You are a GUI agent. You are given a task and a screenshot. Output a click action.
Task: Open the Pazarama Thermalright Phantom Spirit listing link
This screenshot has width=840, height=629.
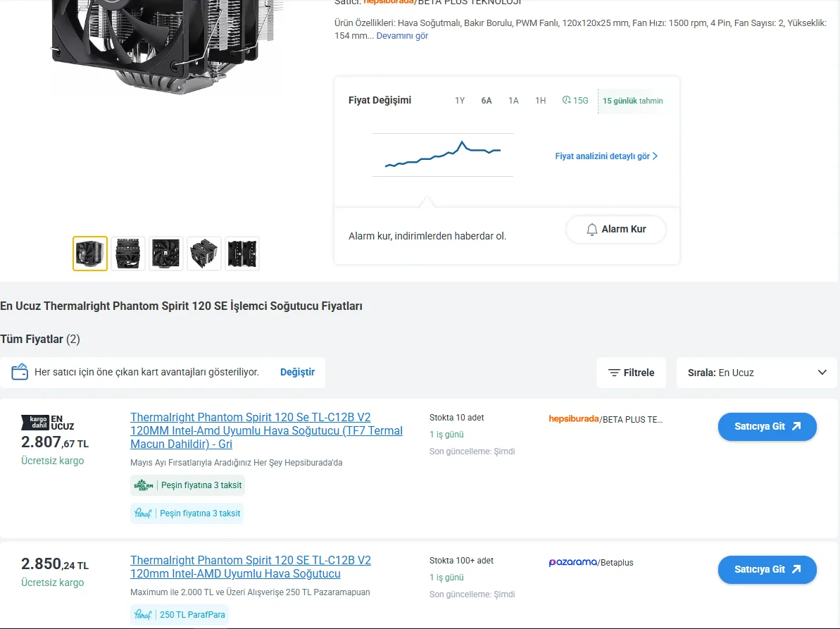[x=251, y=567]
